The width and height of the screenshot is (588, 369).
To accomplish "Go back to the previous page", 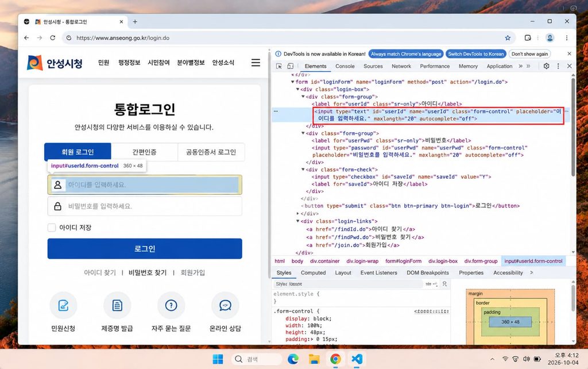I will click(x=26, y=38).
